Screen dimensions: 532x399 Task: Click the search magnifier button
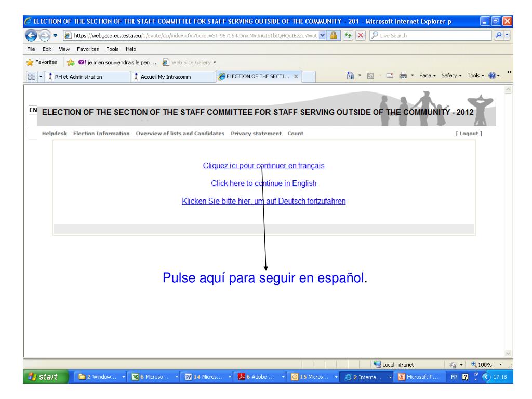498,35
